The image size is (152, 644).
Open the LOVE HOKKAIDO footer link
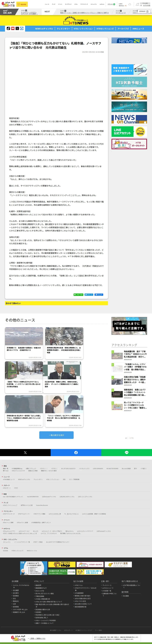(x=98, y=469)
